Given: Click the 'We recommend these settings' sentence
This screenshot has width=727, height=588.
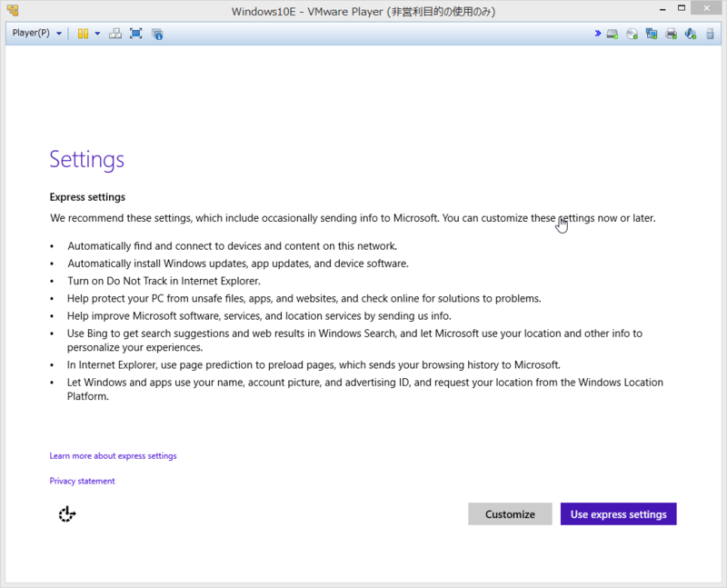Looking at the screenshot, I should tap(353, 218).
